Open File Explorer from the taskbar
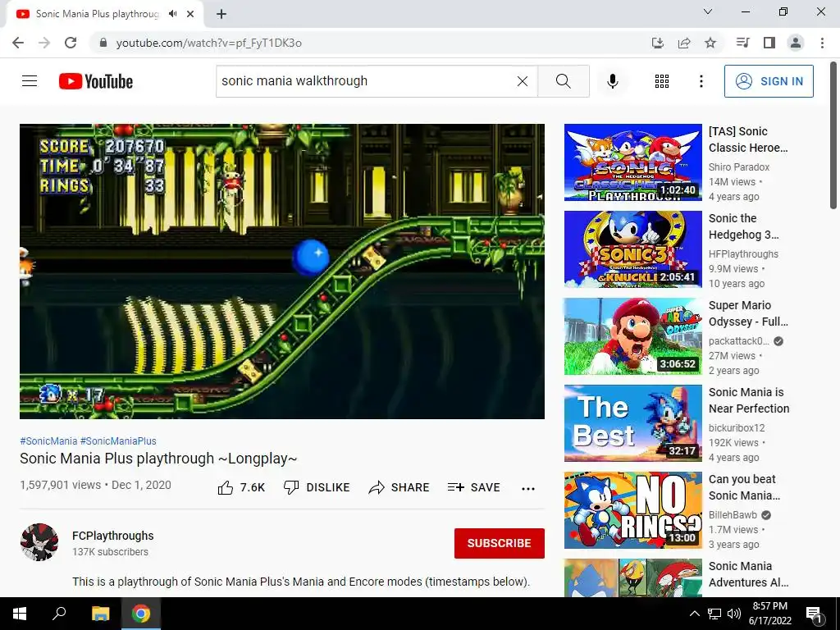 [100, 614]
